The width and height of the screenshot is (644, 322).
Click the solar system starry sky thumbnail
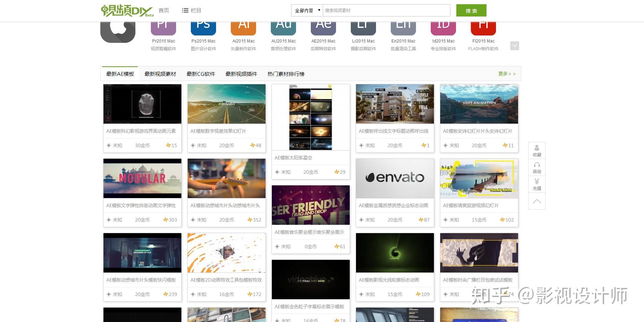(311, 117)
